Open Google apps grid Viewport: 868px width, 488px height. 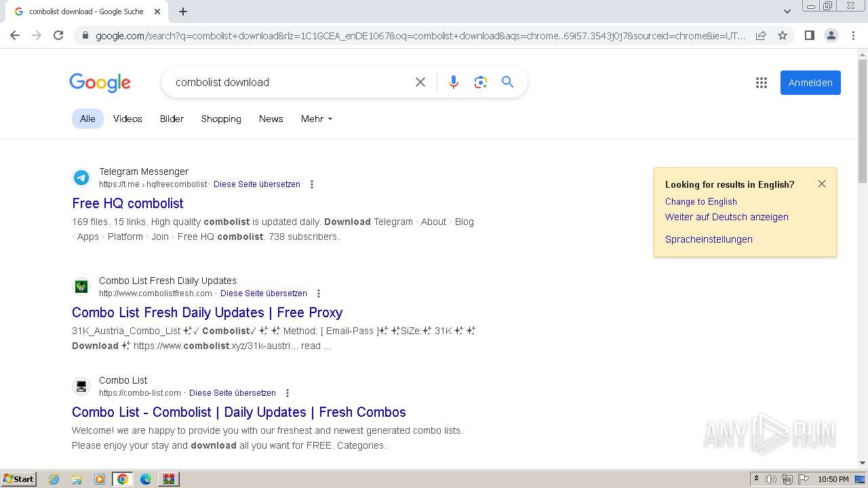tap(762, 83)
